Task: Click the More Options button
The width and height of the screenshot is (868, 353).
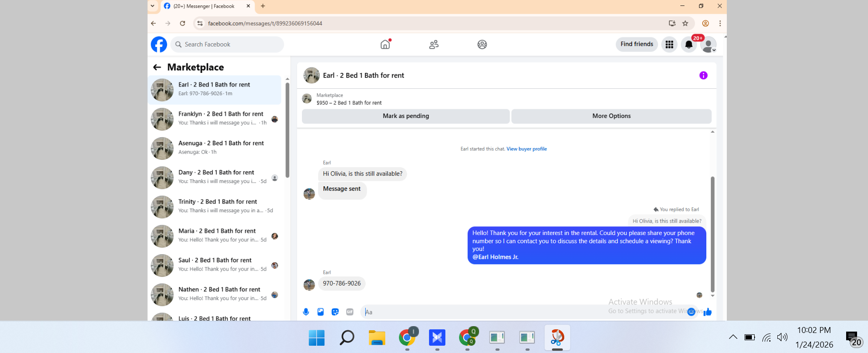Action: click(612, 116)
